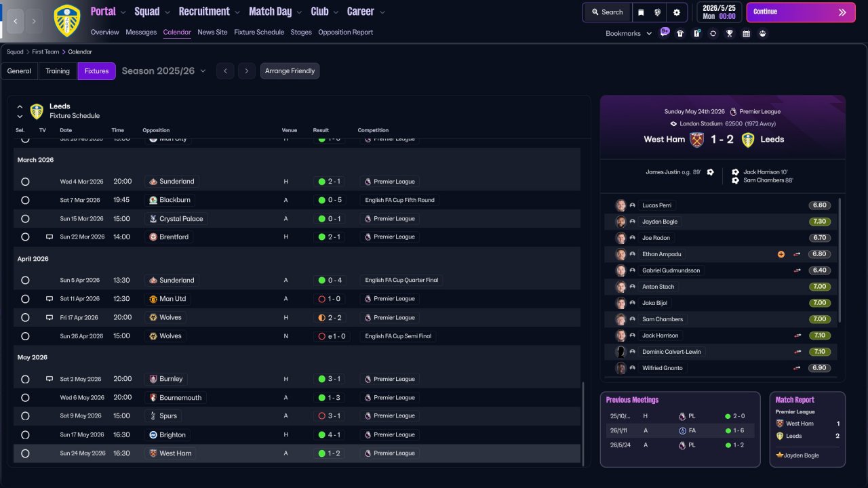Click the Spurs club badge in fixtures
The image size is (868, 488).
[153, 416]
